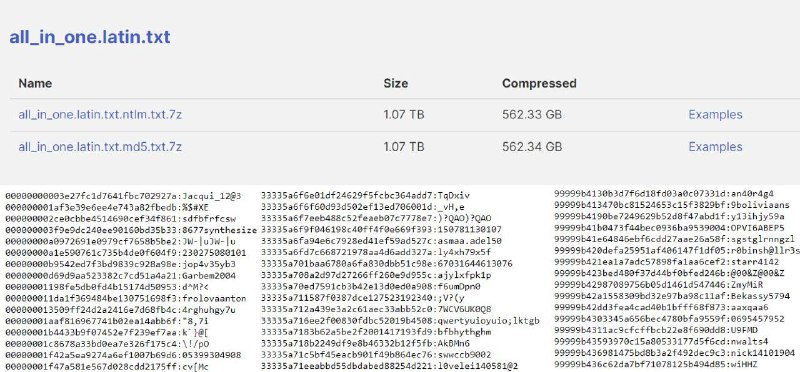Download all_in_one.latin.txt.md5.txt.7z file
The width and height of the screenshot is (800, 372).
pos(100,147)
